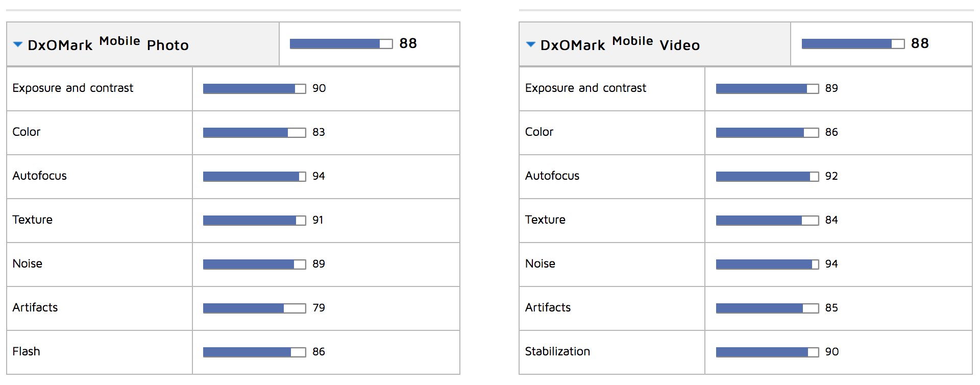The height and width of the screenshot is (385, 980).
Task: Click the Video overall score bar
Action: click(852, 44)
